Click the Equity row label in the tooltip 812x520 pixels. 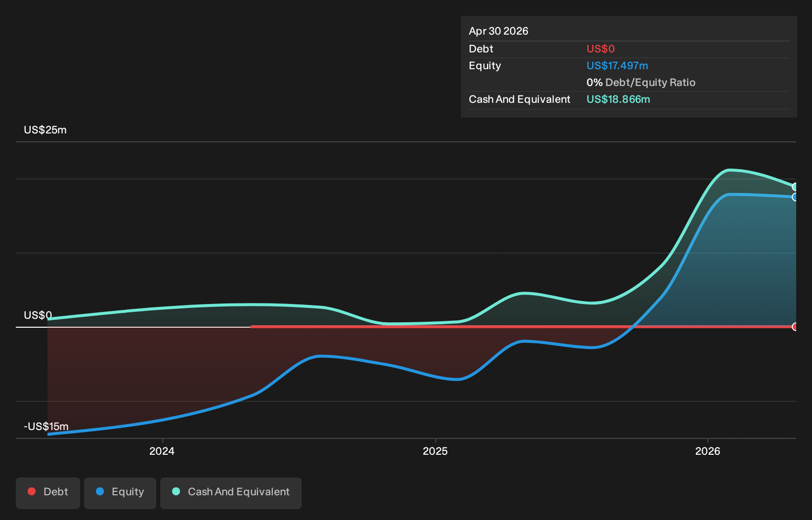click(x=485, y=66)
